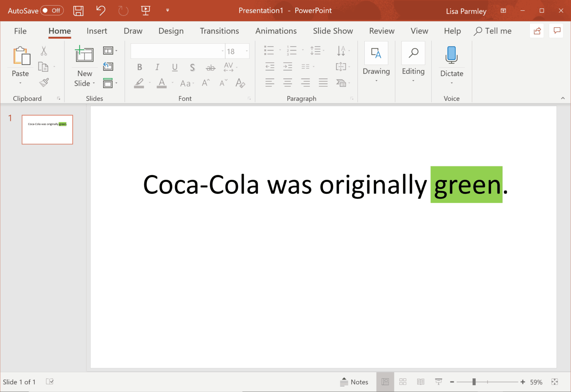Viewport: 571px width, 392px height.
Task: Click the Save icon in title bar
Action: [x=78, y=11]
